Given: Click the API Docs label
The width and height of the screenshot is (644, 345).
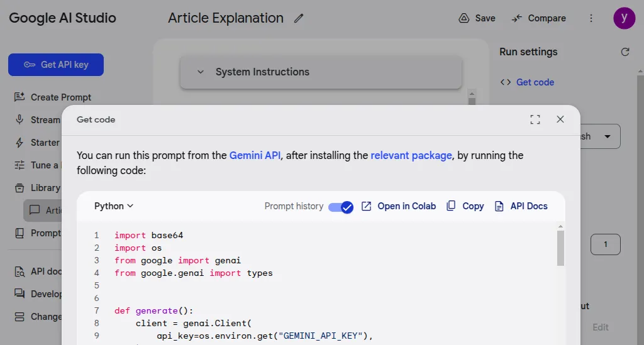Looking at the screenshot, I should [x=529, y=206].
